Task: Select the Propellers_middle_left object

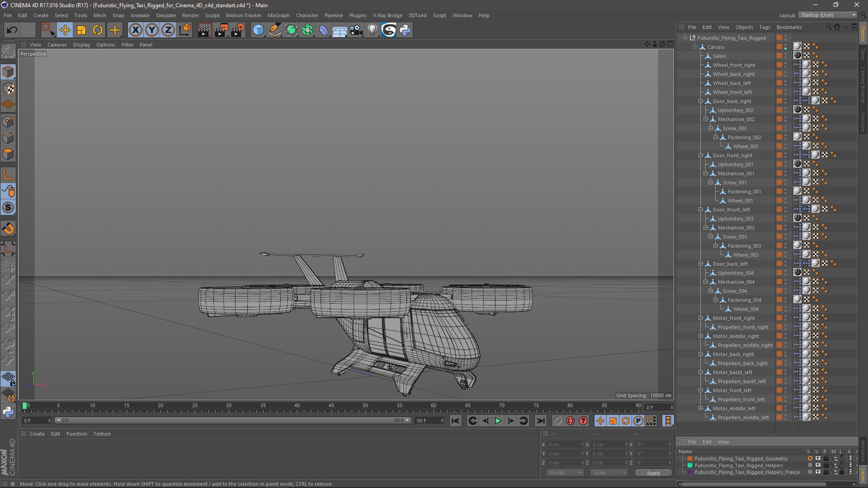Action: tap(743, 418)
